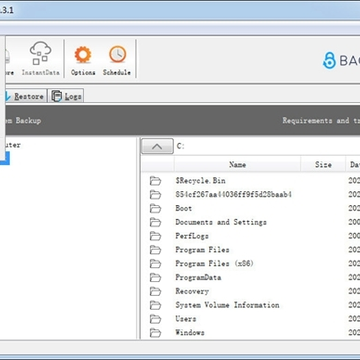
Task: Select the System Volume Information folder icon
Action: [155, 305]
